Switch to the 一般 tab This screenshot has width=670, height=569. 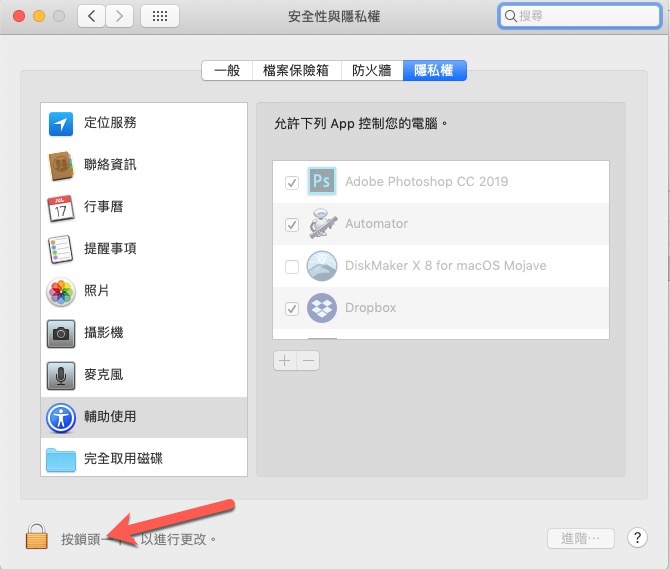(227, 70)
